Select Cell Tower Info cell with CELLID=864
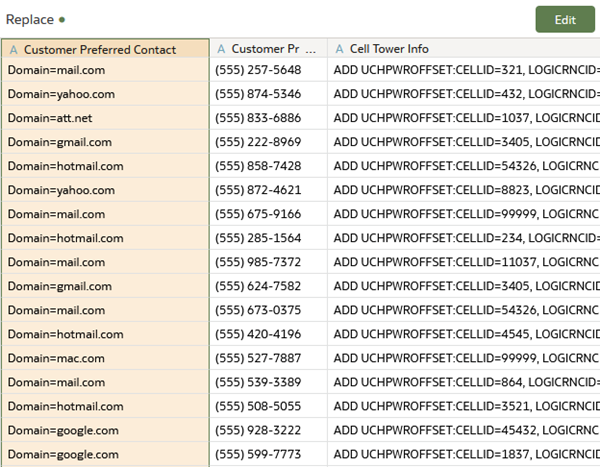This screenshot has height=467, width=600. (x=464, y=382)
